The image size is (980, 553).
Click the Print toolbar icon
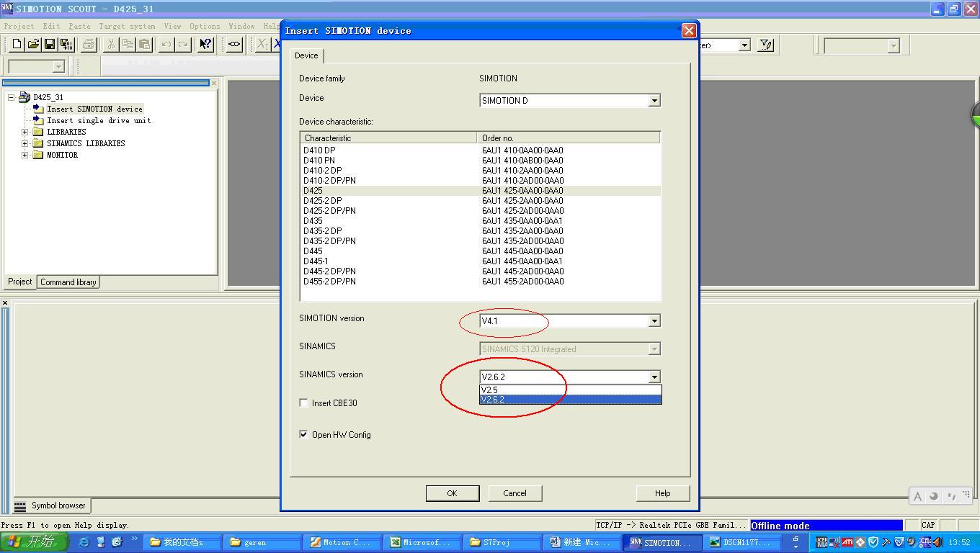(89, 45)
